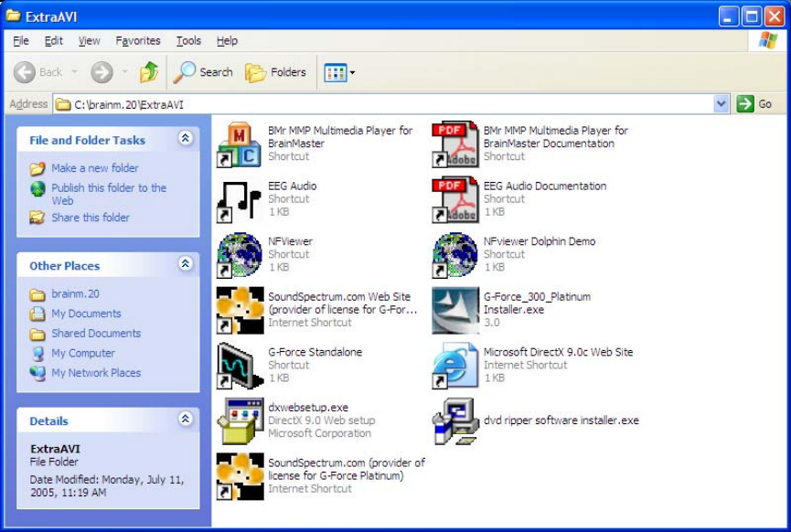The image size is (791, 532).
Task: Toggle the Folders pane button
Action: [x=275, y=72]
